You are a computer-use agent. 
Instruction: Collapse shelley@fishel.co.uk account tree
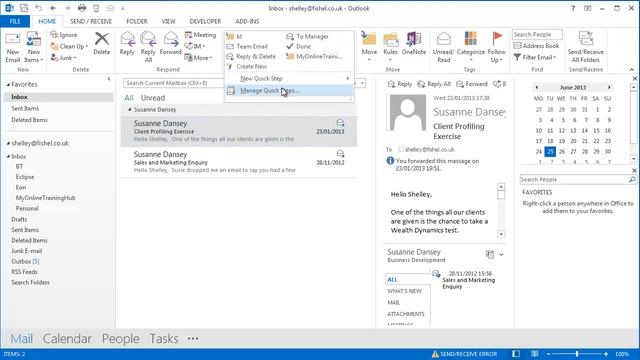tap(8, 144)
